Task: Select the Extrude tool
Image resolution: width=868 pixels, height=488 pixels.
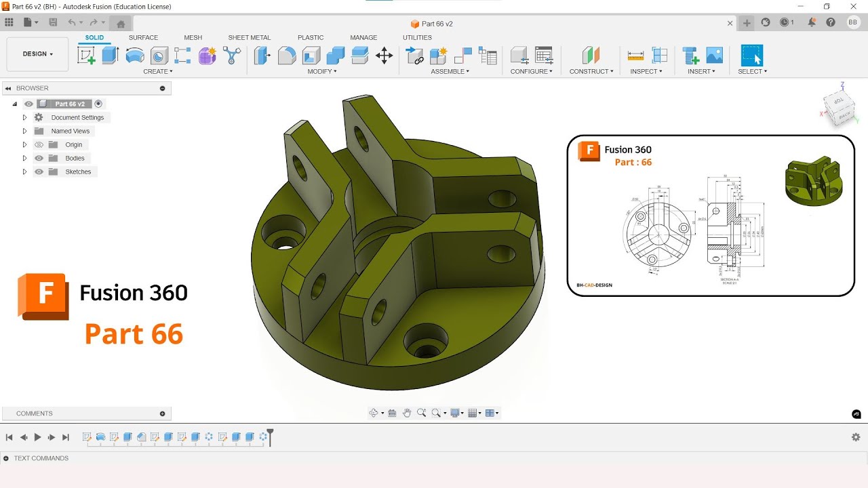Action: pos(111,56)
